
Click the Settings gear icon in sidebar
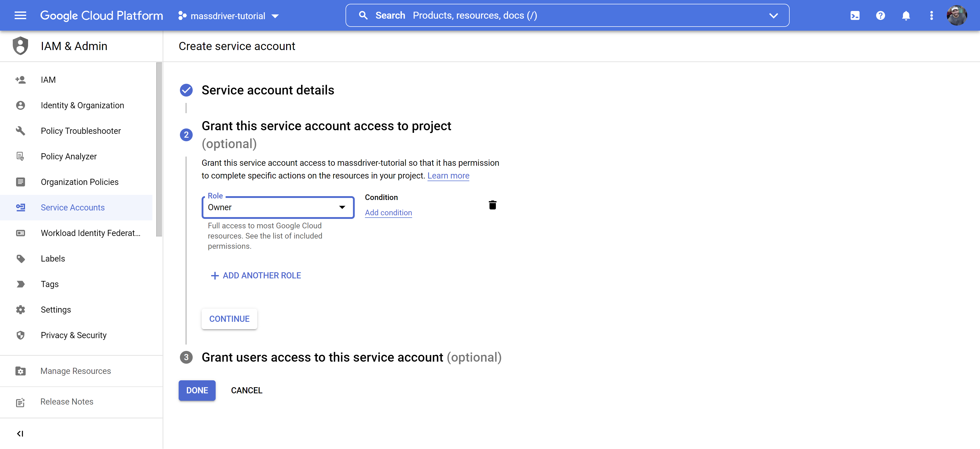tap(20, 310)
